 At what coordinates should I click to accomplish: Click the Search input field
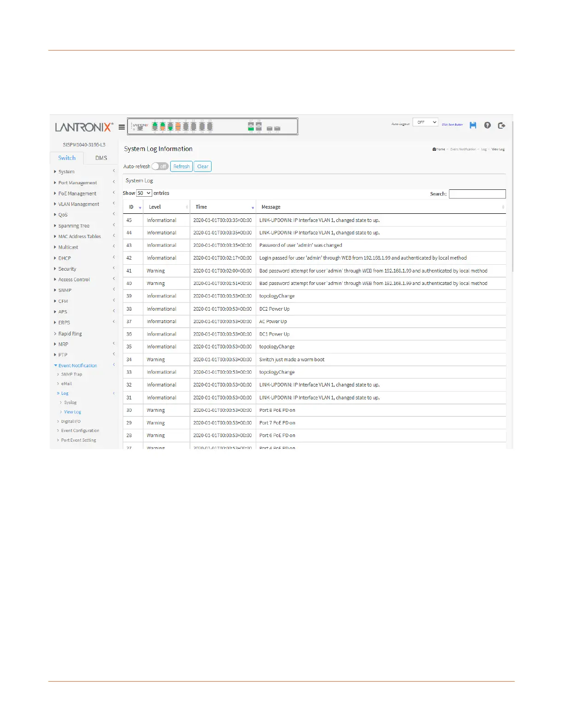coord(477,194)
